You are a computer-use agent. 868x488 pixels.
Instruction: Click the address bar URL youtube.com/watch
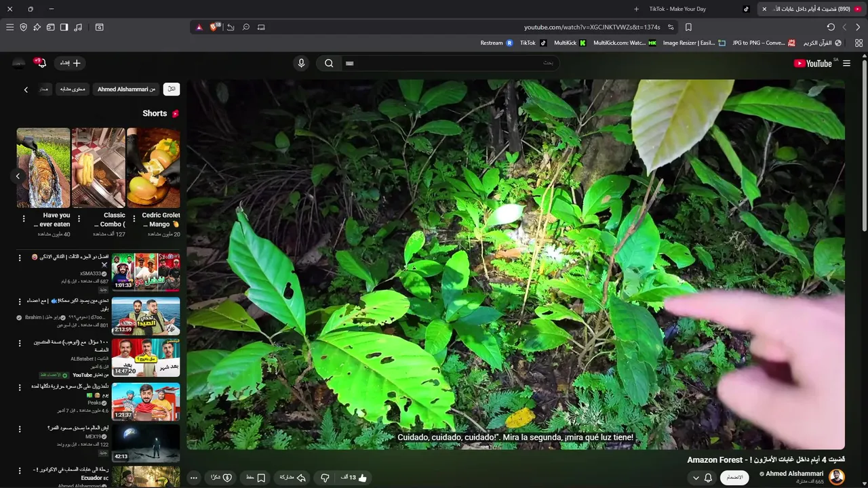[592, 27]
